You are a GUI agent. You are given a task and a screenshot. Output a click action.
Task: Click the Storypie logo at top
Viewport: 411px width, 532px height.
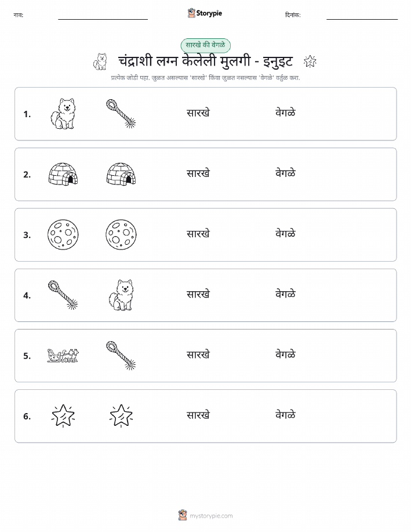click(205, 13)
